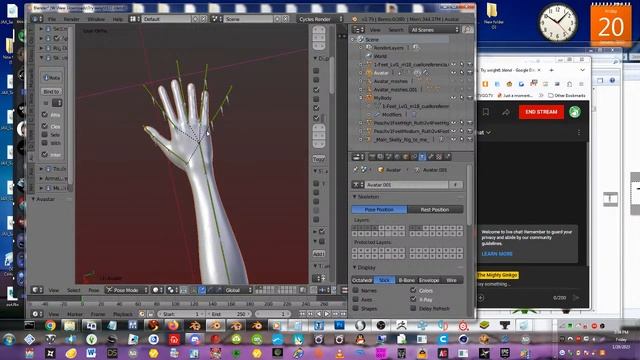Click the render properties camera tab icon
The height and width of the screenshot is (360, 640).
(372, 157)
